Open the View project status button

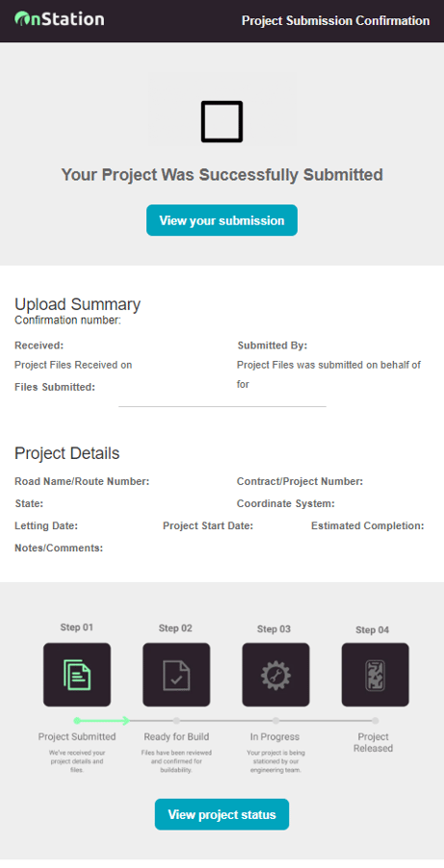(x=222, y=814)
